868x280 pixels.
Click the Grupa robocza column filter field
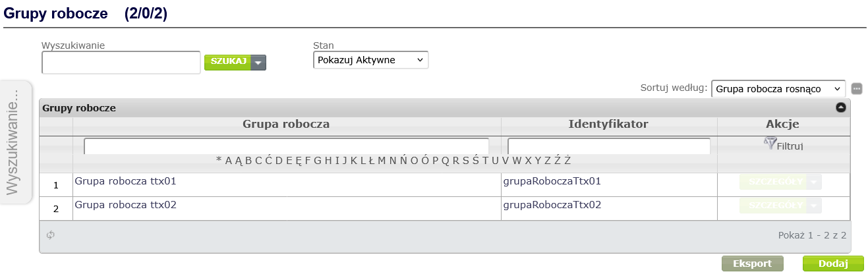point(286,146)
